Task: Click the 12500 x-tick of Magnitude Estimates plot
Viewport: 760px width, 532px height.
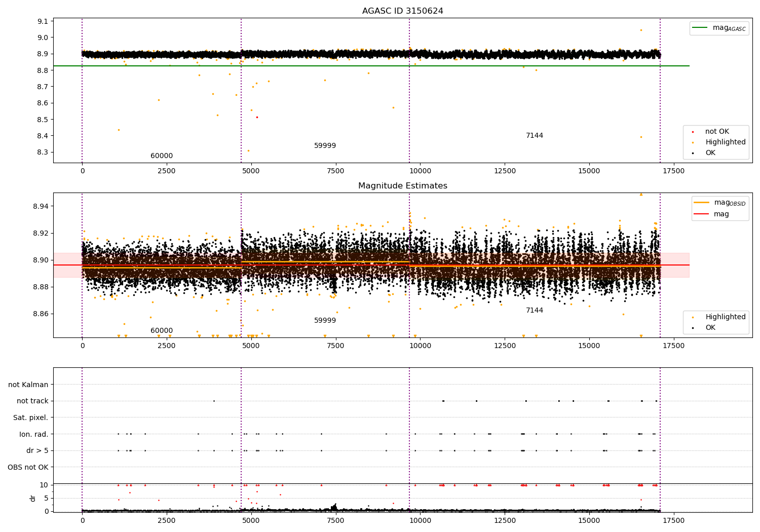Action: [x=505, y=346]
